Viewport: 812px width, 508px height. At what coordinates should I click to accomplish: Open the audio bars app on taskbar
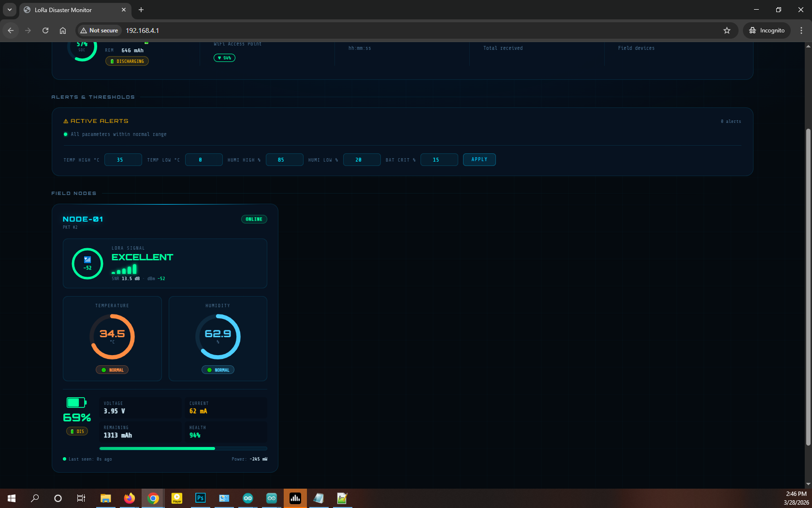(295, 498)
